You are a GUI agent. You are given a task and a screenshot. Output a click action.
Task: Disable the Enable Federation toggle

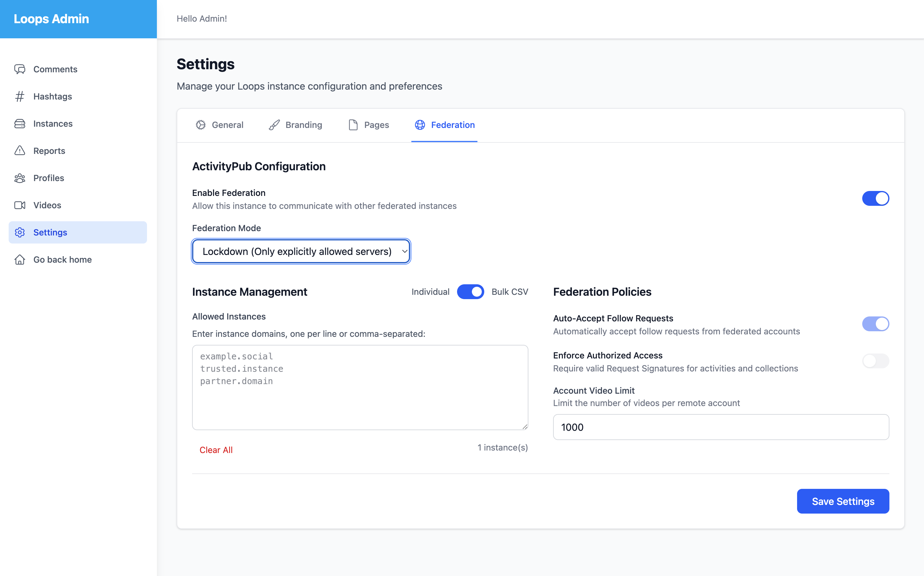click(x=875, y=198)
